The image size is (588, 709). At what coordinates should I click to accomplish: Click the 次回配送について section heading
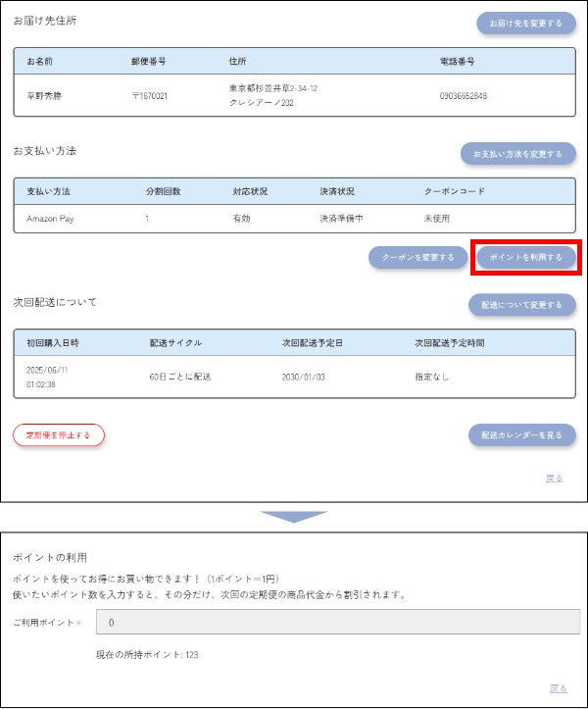tap(55, 302)
